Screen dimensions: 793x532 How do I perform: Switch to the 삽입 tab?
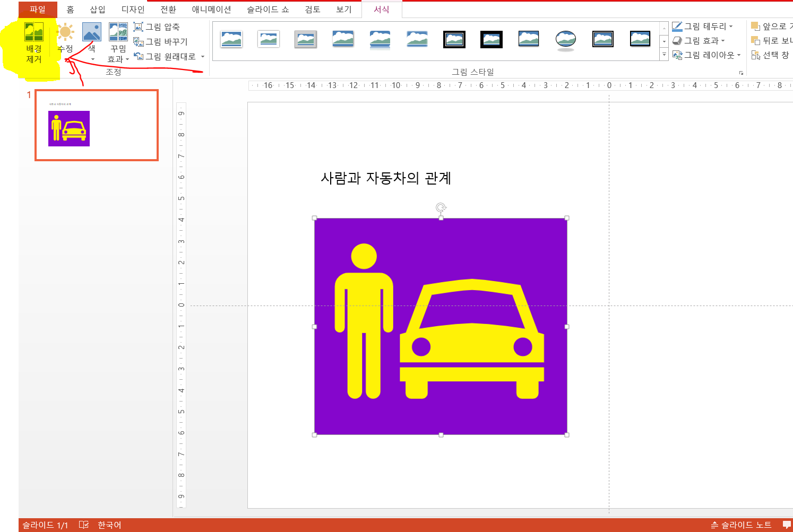click(98, 10)
